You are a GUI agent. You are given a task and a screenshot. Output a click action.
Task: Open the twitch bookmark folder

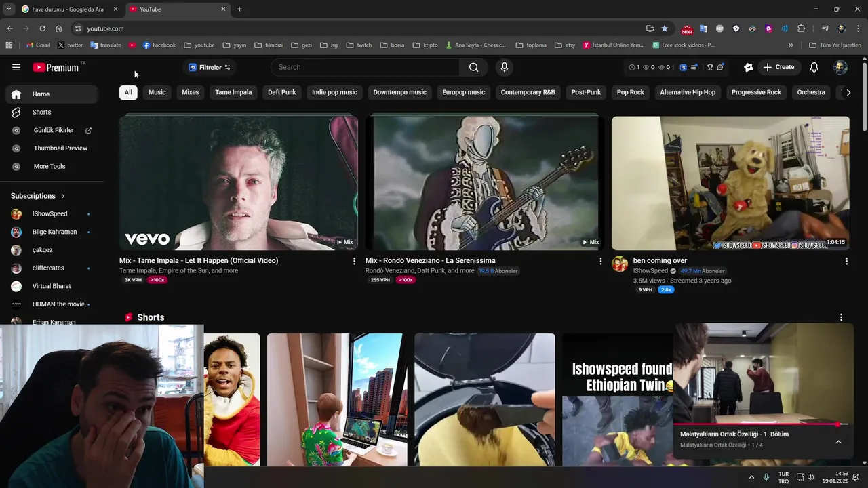click(359, 45)
